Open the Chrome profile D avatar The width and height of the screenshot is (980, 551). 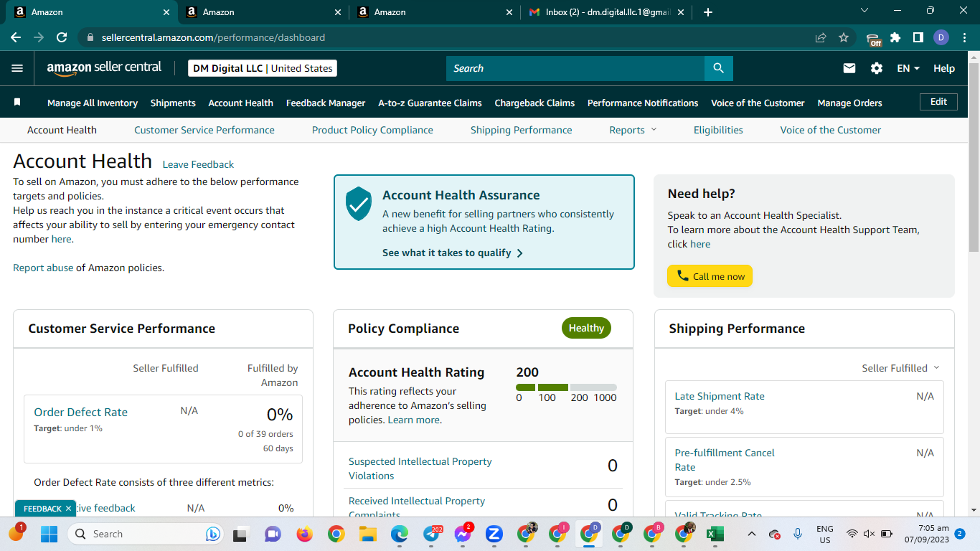941,37
